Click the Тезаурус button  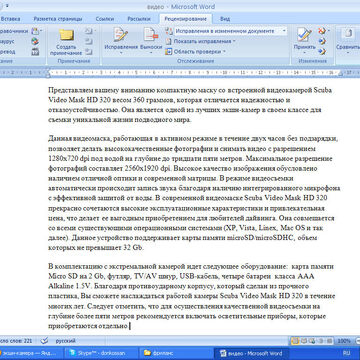pos(7,41)
